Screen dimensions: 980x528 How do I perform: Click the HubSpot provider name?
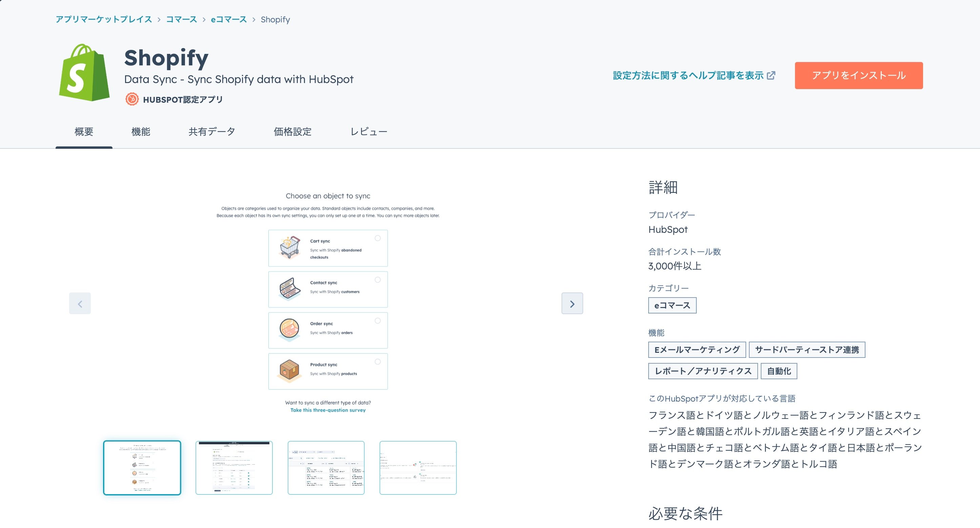[x=668, y=229]
